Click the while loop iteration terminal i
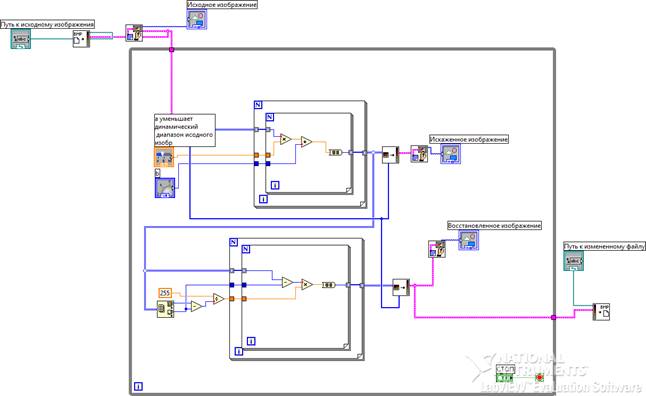The height and width of the screenshot is (396, 646). click(138, 387)
